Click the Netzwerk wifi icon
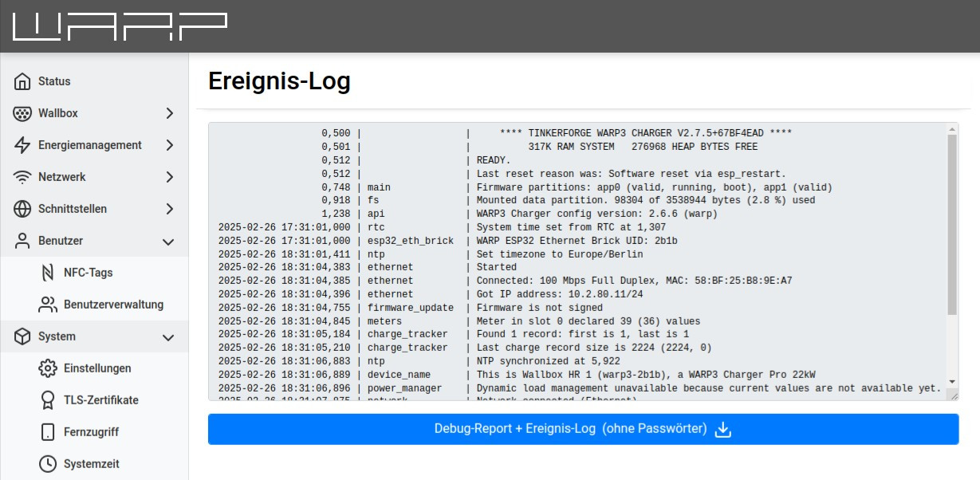Image resolution: width=980 pixels, height=480 pixels. point(22,177)
